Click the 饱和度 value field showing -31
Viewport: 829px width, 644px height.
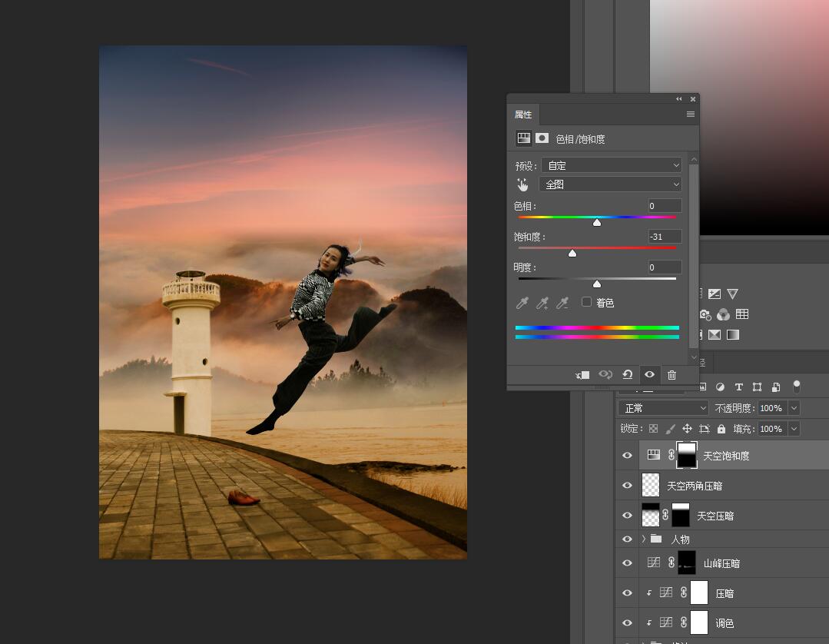point(665,237)
